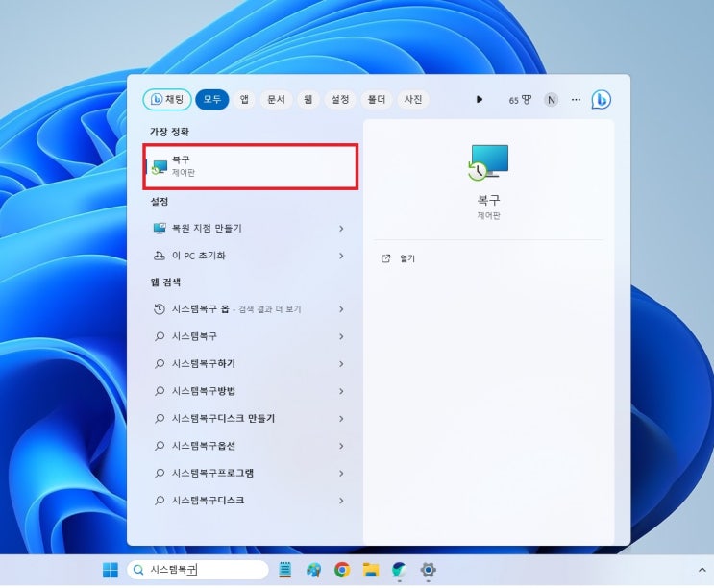Open the large Bing chat icon
714x588 pixels.
[x=601, y=100]
